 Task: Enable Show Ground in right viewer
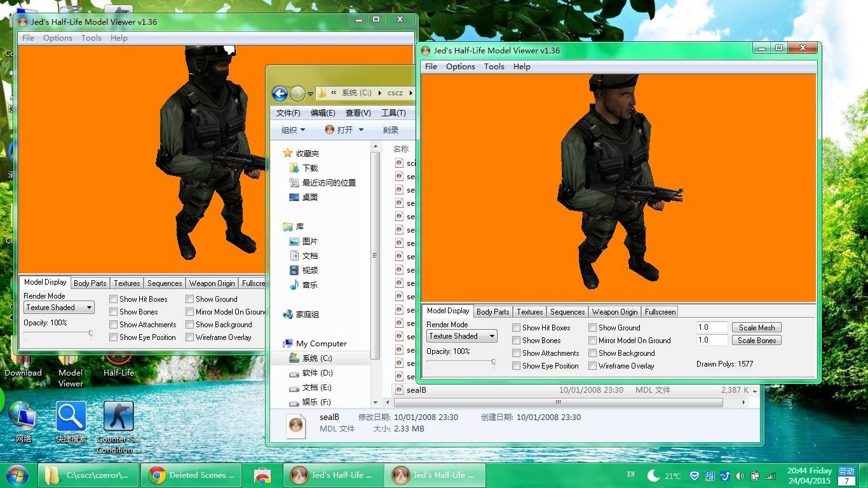coord(592,328)
